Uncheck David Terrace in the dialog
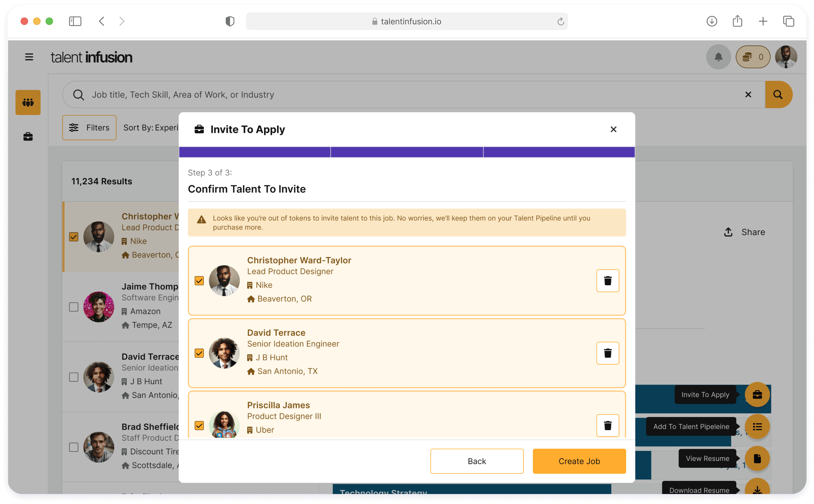814x504 pixels. pos(199,353)
